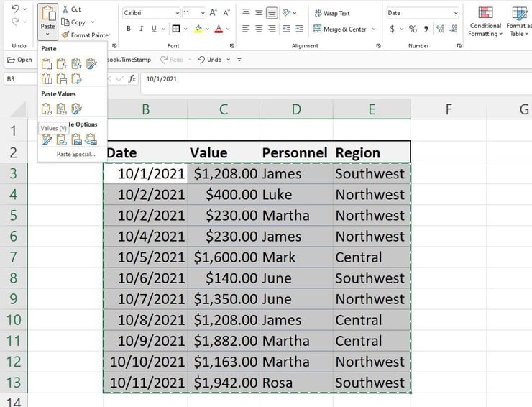Apply the red font color
The width and height of the screenshot is (532, 407).
(x=219, y=29)
